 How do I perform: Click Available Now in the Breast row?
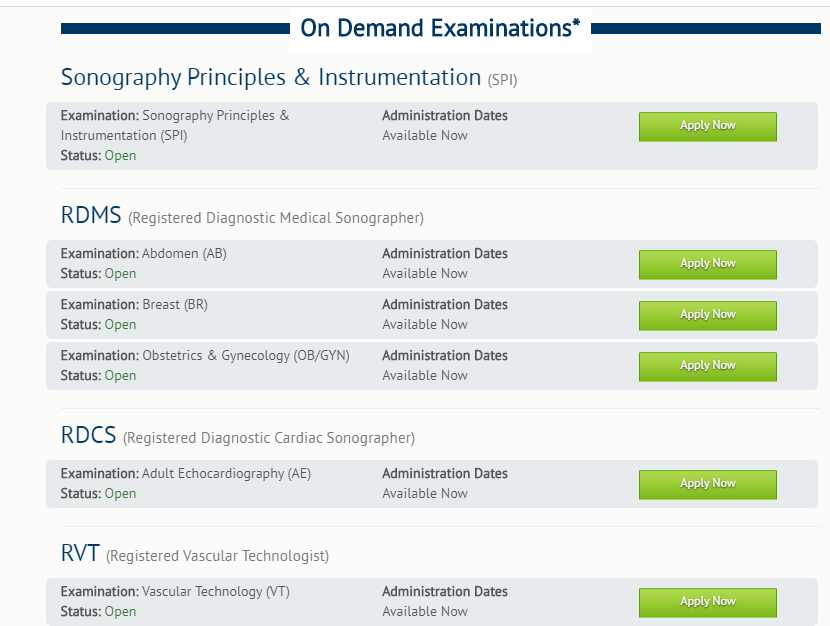[424, 325]
